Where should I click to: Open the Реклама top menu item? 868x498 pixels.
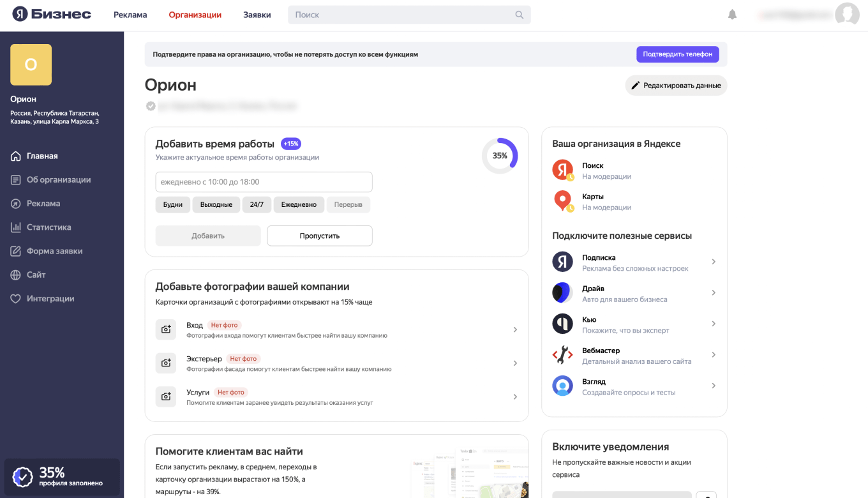pyautogui.click(x=130, y=13)
